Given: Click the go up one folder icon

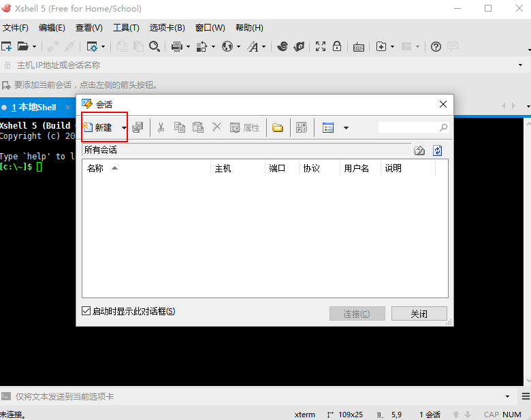Looking at the screenshot, I should tap(419, 150).
